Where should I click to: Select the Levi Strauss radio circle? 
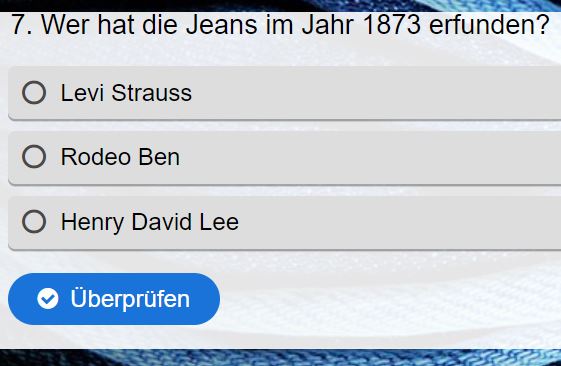(x=34, y=93)
